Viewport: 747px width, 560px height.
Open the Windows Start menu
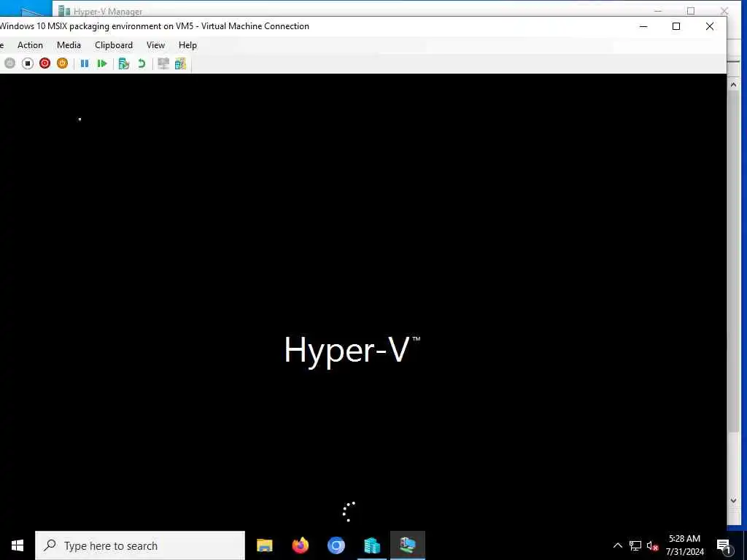18,545
